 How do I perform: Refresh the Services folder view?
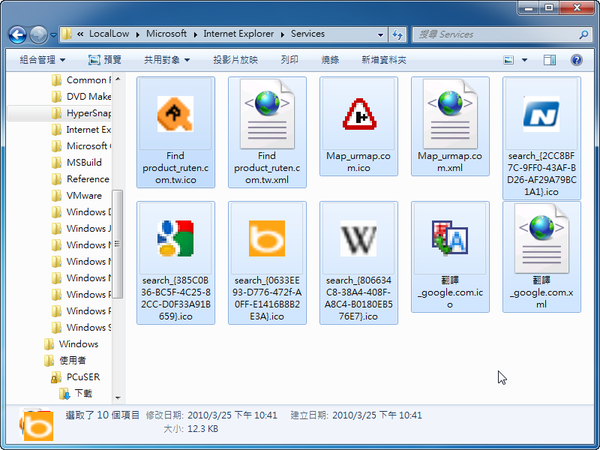[x=398, y=35]
